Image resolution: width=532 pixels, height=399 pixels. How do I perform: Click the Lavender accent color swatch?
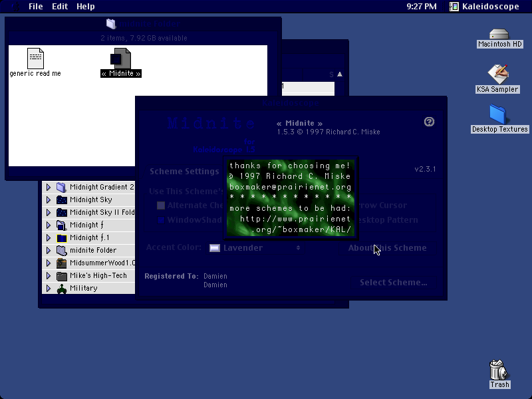point(215,248)
